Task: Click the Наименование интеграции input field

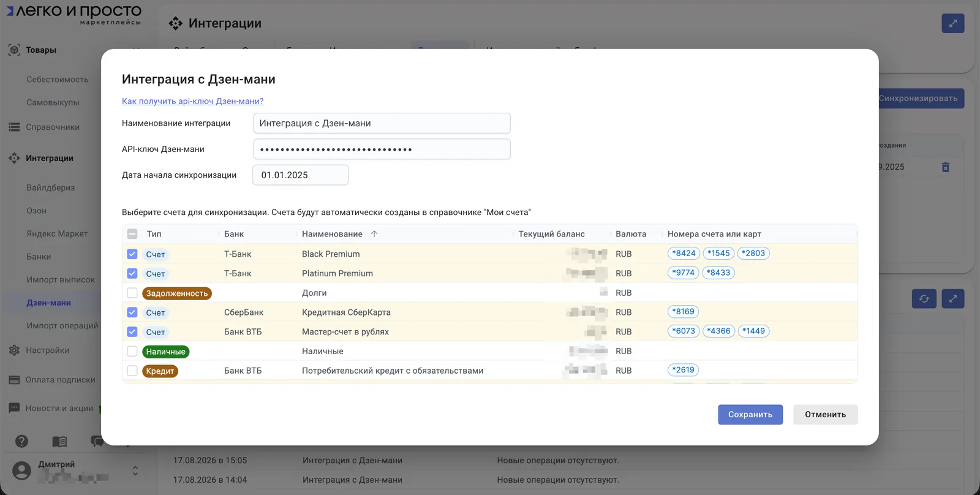Action: click(x=382, y=123)
